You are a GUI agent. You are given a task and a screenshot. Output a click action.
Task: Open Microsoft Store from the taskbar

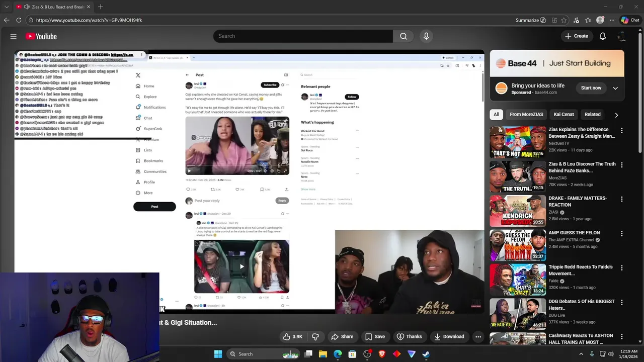[352, 354]
